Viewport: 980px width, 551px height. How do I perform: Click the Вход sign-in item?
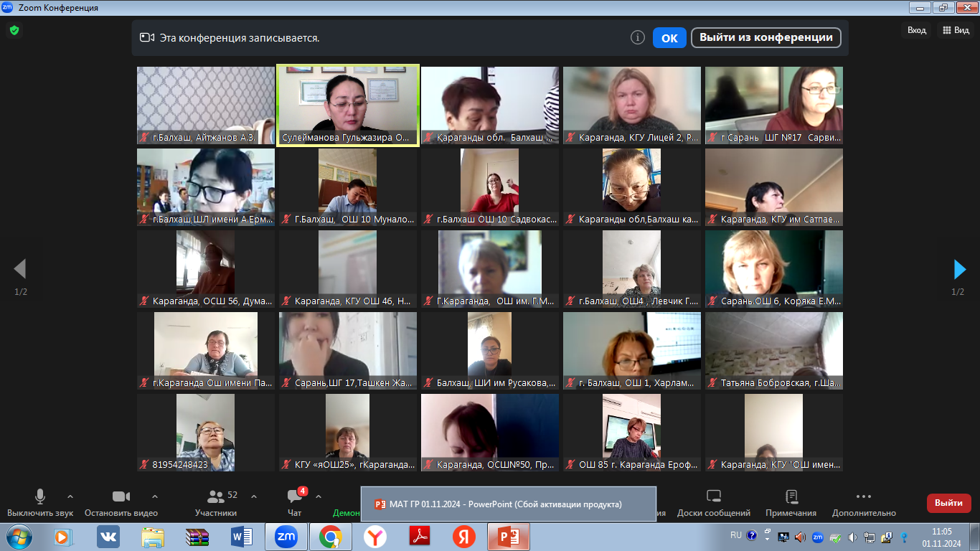pos(916,30)
